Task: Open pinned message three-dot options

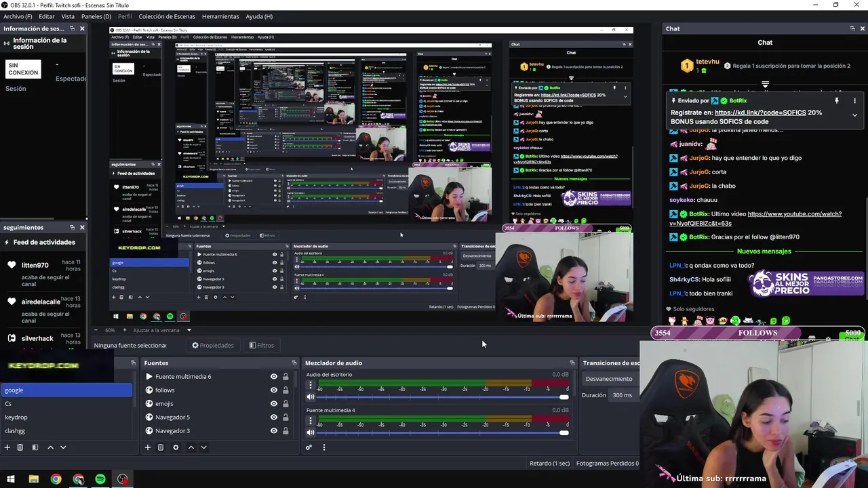Action: tap(854, 100)
